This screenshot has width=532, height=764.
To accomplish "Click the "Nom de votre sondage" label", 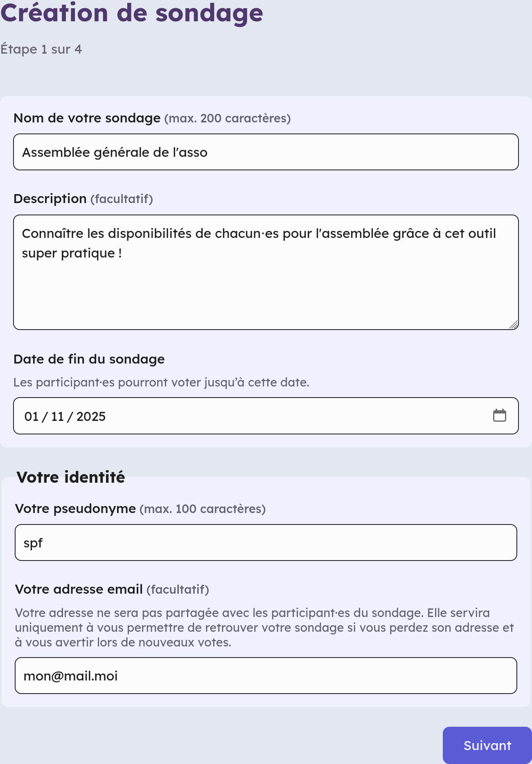I will point(87,118).
